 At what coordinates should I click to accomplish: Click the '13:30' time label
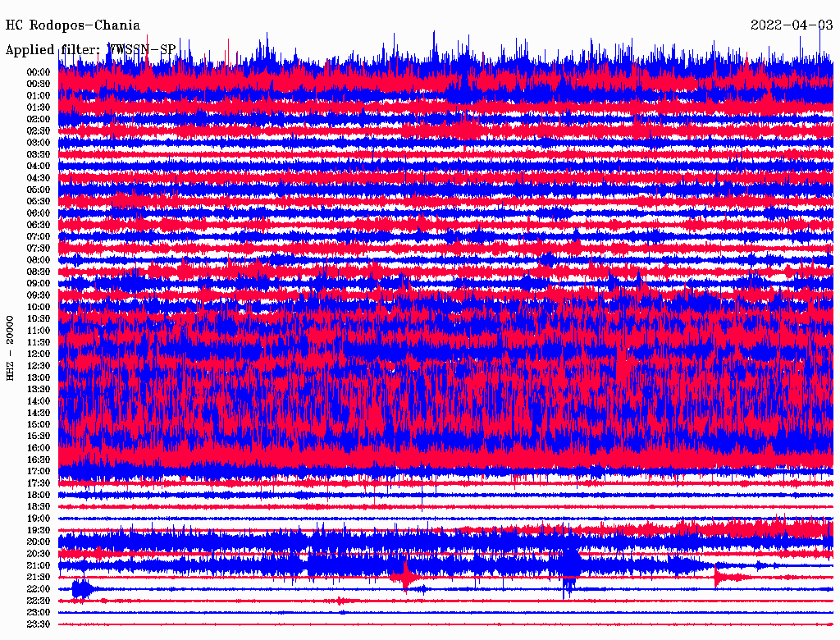(39, 390)
